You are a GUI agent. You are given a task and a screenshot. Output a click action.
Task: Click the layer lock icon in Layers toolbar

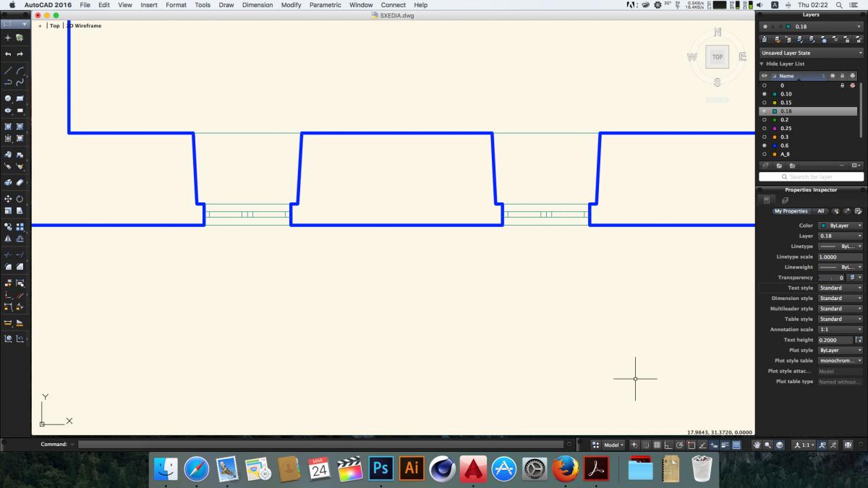pos(847,39)
